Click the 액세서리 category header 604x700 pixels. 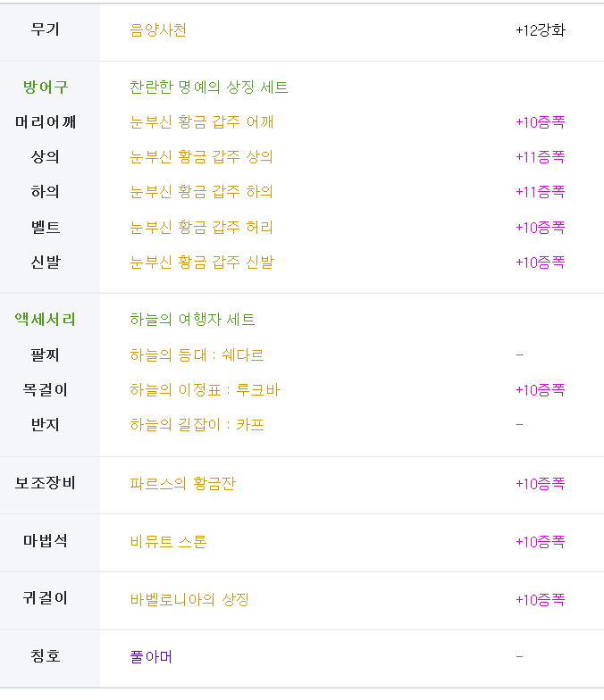point(45,320)
